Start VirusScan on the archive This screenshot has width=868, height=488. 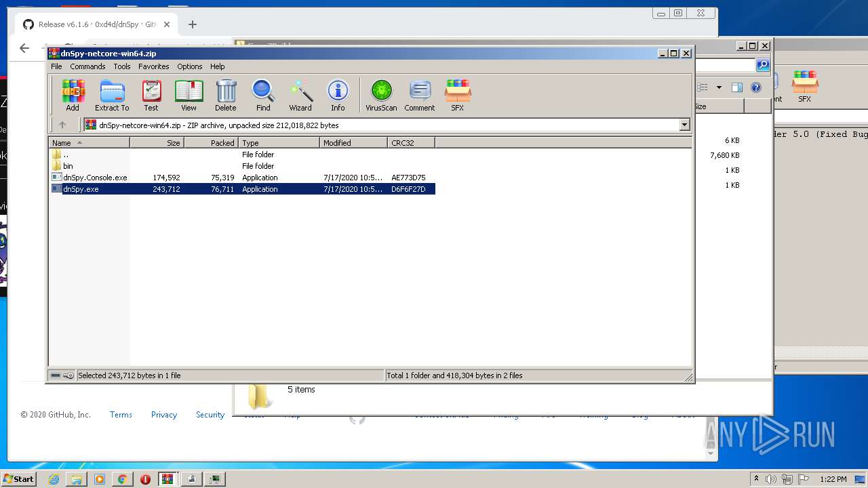381,95
